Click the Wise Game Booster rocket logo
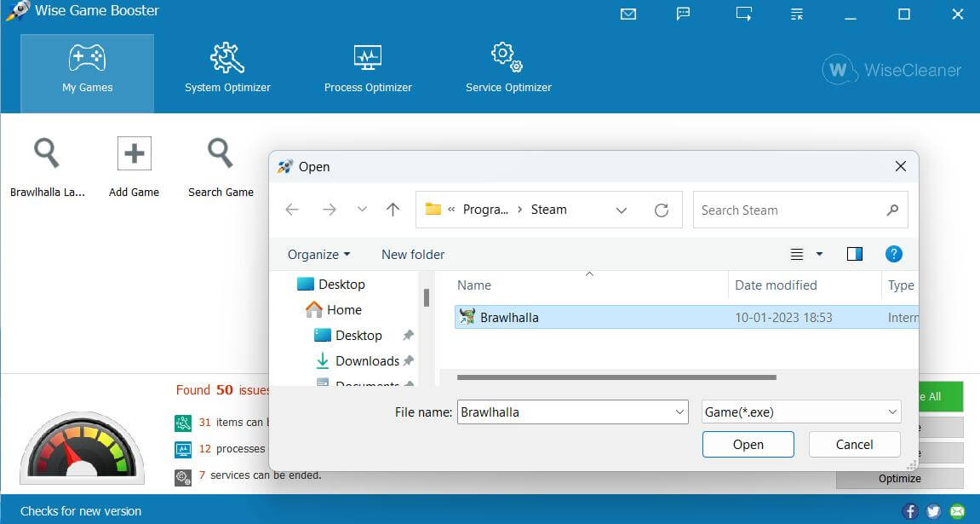 (17, 10)
